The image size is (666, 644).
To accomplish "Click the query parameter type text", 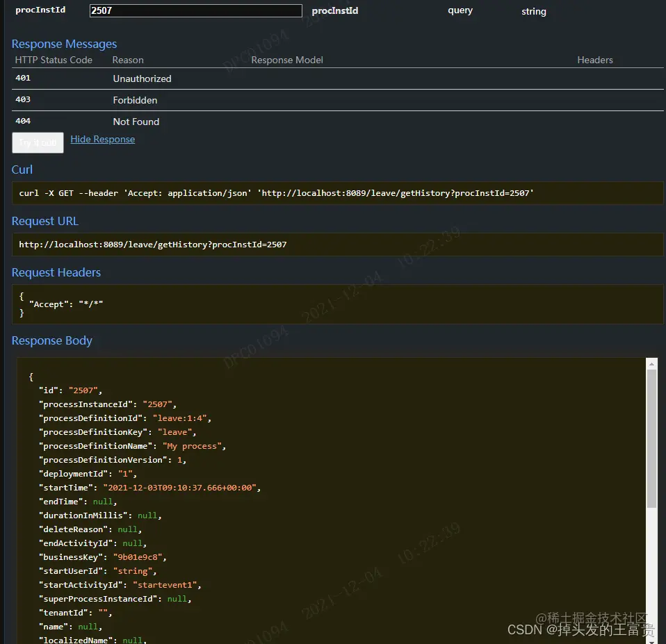I will point(460,10).
